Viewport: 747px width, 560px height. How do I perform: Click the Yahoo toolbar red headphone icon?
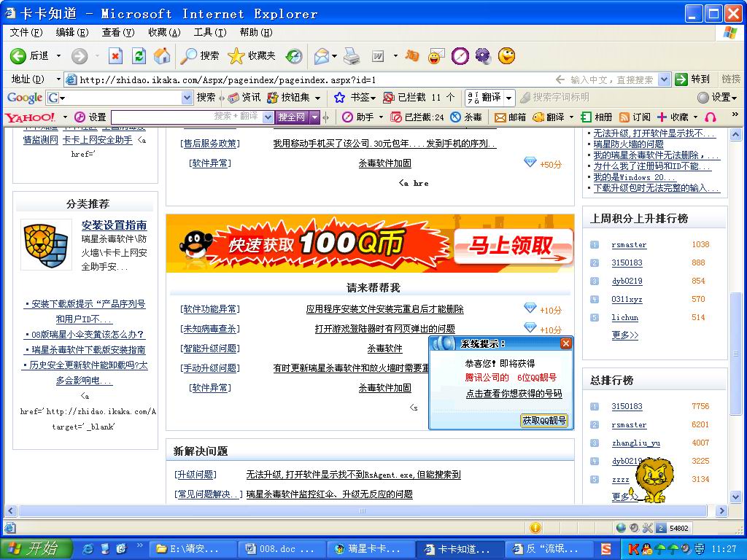point(711,117)
